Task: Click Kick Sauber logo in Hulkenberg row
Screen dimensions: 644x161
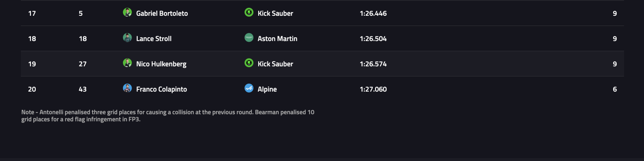Action: click(249, 63)
